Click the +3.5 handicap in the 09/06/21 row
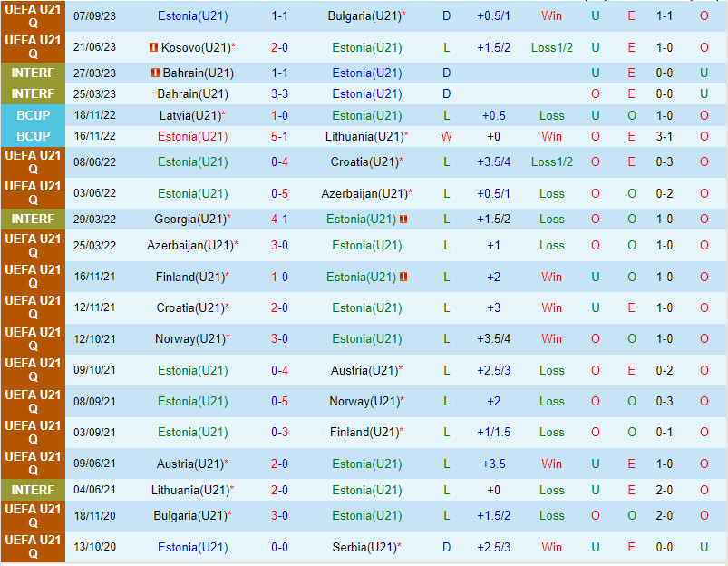The width and height of the screenshot is (728, 566). pos(493,464)
